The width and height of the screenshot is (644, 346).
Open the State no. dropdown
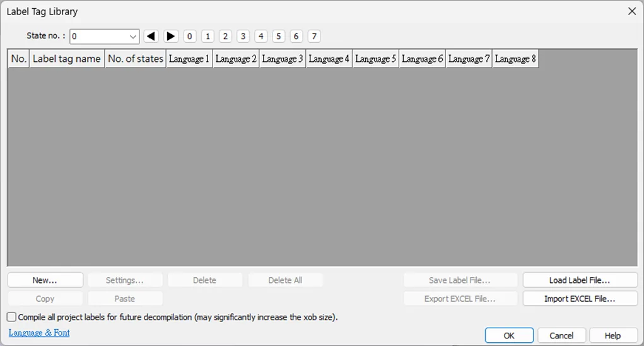tap(104, 36)
